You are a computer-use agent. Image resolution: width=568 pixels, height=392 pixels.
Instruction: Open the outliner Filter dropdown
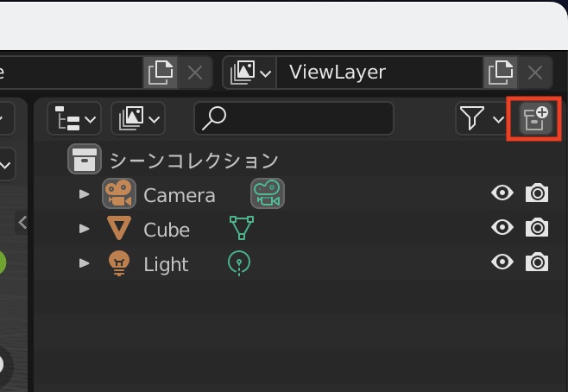480,119
